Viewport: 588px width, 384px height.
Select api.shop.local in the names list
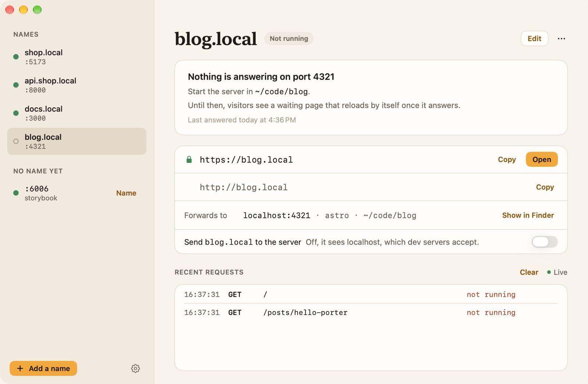(77, 85)
